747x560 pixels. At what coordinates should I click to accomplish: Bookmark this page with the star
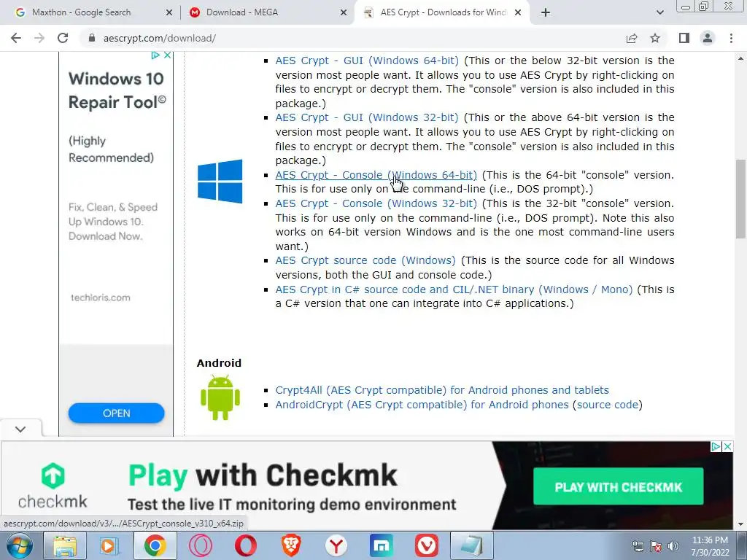tap(655, 38)
